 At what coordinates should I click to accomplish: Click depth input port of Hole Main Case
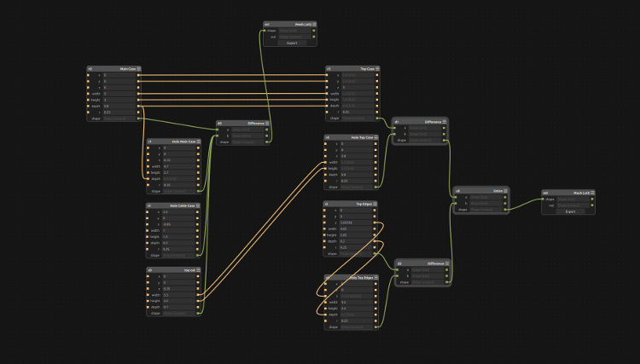[x=148, y=178]
